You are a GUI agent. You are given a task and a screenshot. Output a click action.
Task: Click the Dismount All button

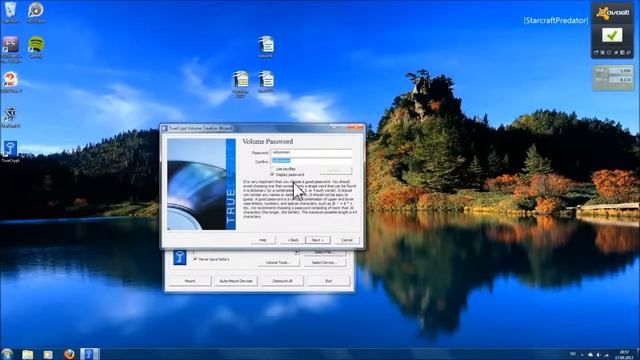[x=282, y=281]
